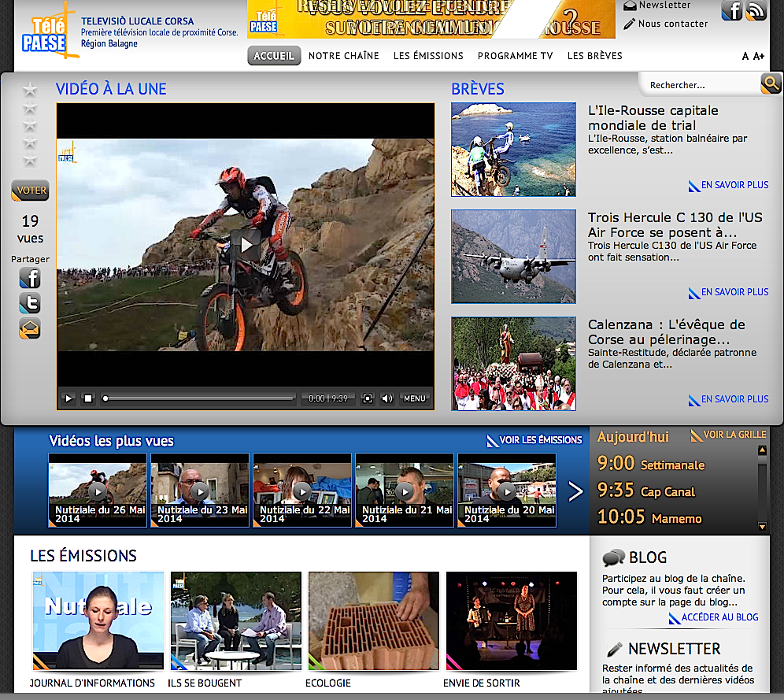Mute the video player volume

pos(386,398)
